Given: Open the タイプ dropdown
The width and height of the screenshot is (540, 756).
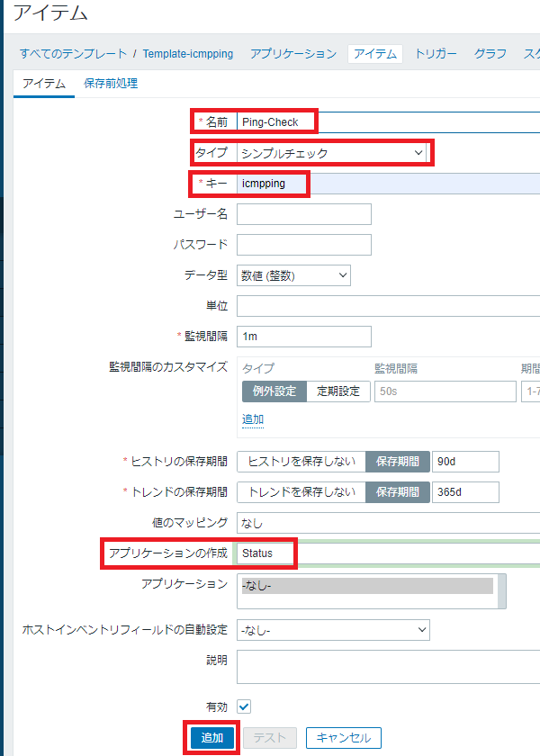Looking at the screenshot, I should (331, 153).
